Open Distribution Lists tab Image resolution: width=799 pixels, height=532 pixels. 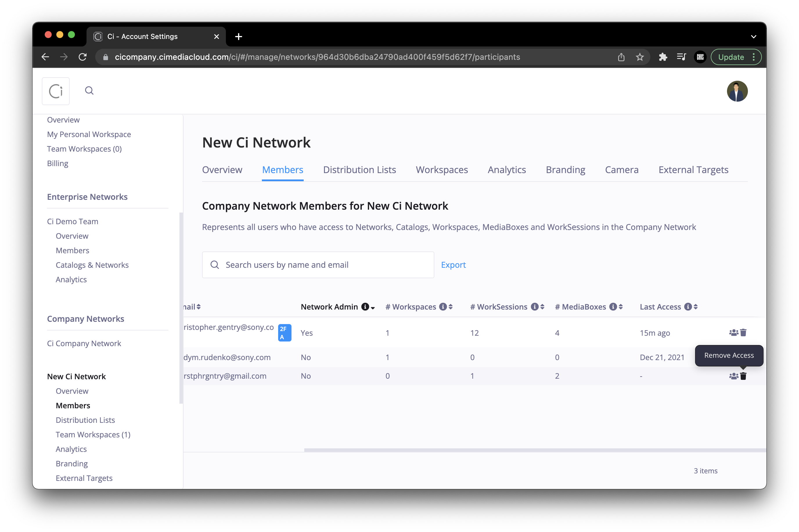click(x=359, y=170)
